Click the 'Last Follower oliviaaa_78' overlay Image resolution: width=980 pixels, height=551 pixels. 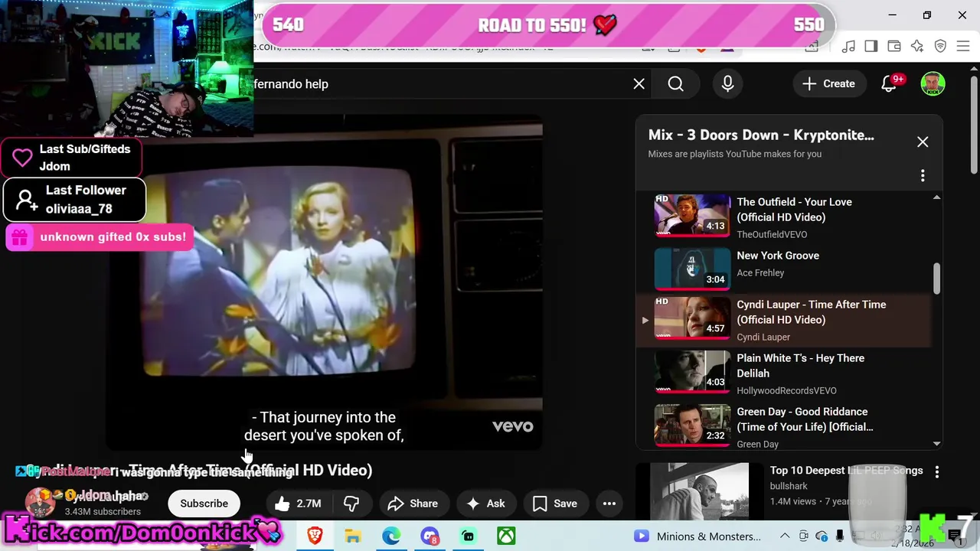click(74, 200)
